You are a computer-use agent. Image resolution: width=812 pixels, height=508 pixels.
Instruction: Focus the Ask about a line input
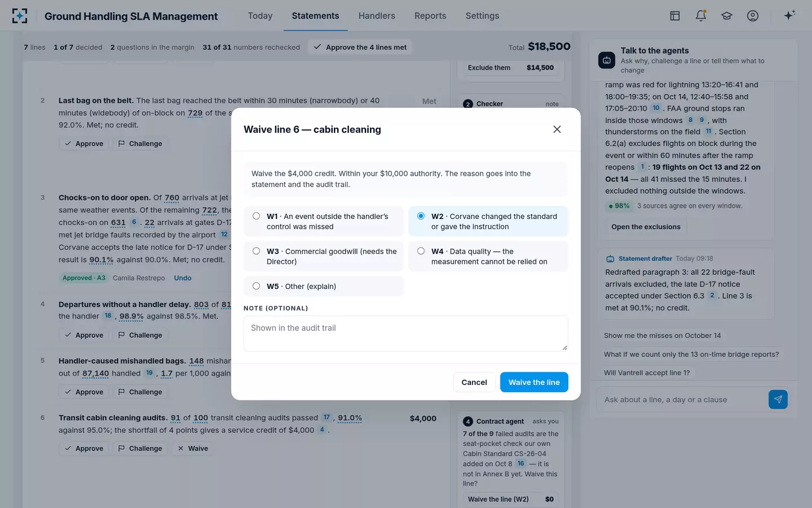[x=681, y=400]
